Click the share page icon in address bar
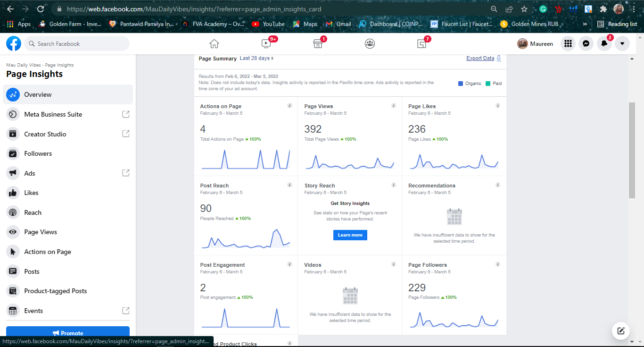 click(x=509, y=9)
